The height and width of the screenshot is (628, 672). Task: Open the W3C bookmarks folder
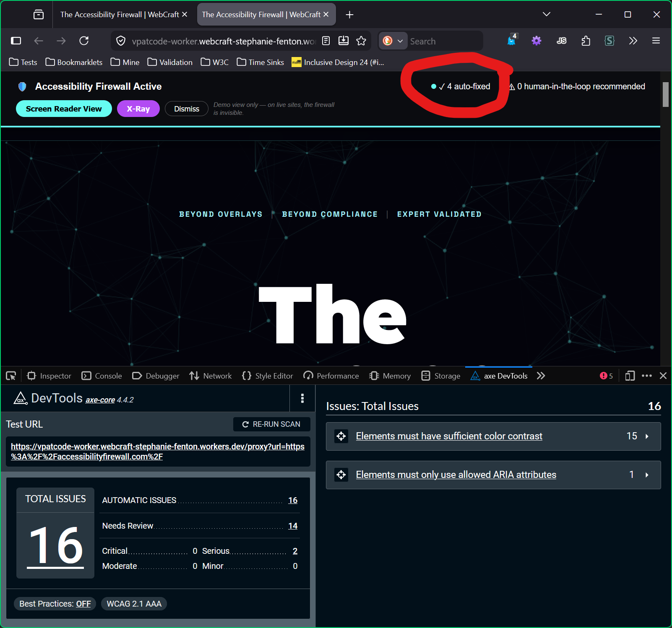point(214,62)
